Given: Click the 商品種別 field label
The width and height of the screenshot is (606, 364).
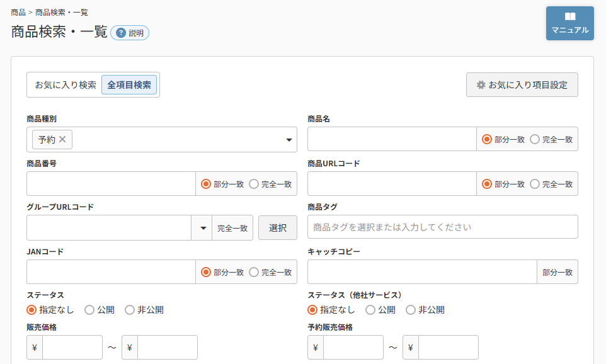Looking at the screenshot, I should (42, 119).
